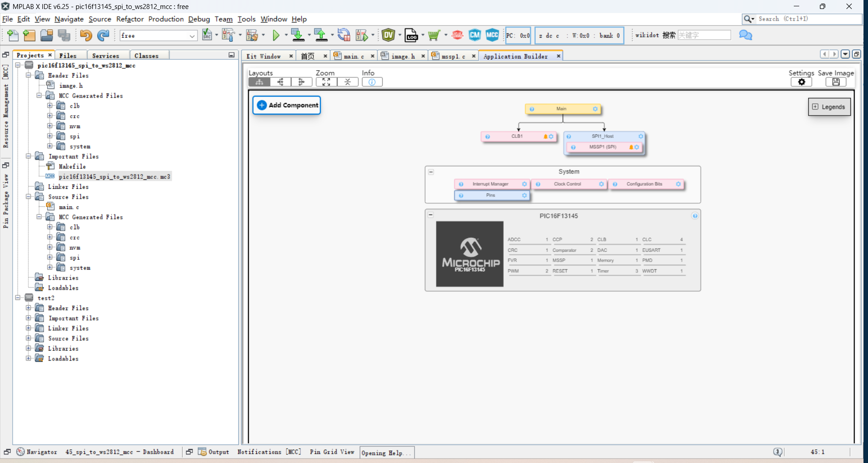The height and width of the screenshot is (463, 868).
Task: Click the Open Project toolbar icon
Action: point(47,35)
